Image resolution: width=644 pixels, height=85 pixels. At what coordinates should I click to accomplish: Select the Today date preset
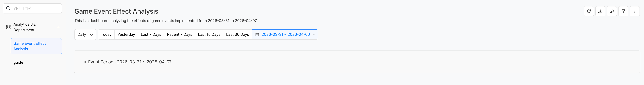coord(106,35)
